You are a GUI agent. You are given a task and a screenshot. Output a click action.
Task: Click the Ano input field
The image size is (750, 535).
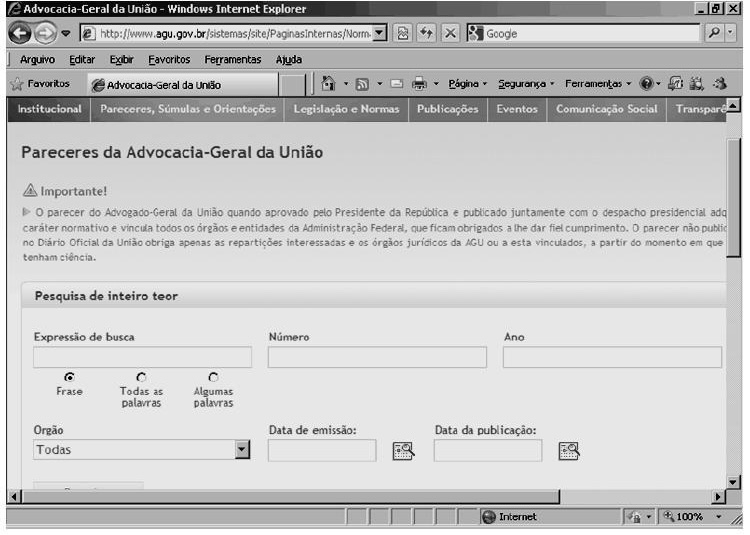click(612, 357)
